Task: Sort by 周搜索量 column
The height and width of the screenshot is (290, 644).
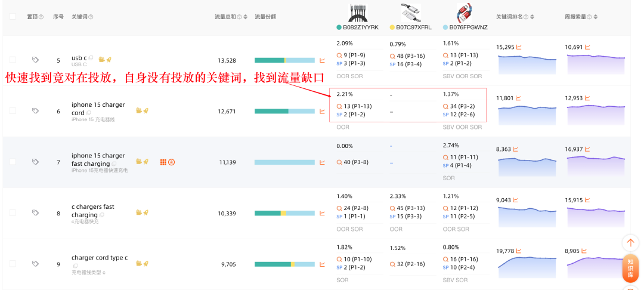Action: [596, 17]
